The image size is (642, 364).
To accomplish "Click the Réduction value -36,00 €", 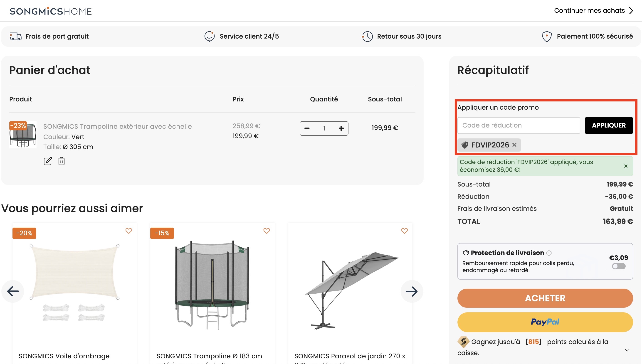I will point(619,197).
